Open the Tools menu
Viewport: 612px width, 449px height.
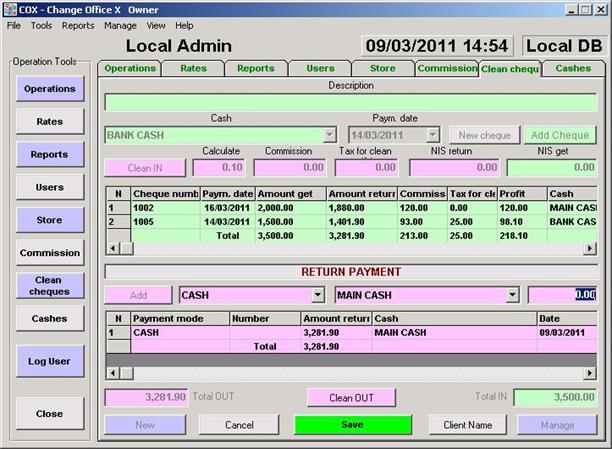pos(41,25)
